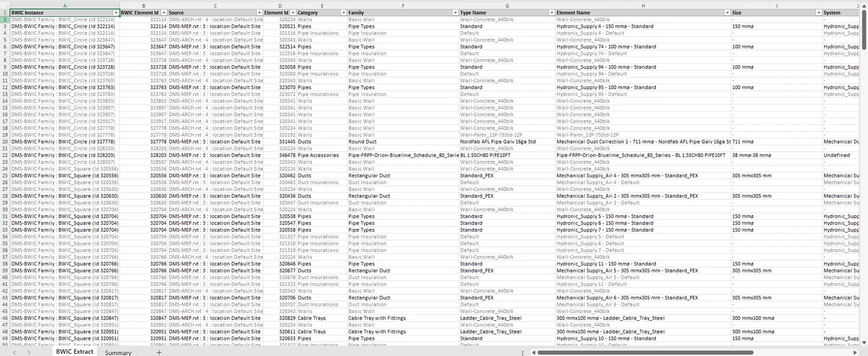
Task: Click the 'Pipe Accessories' category cell
Action: 322,155
